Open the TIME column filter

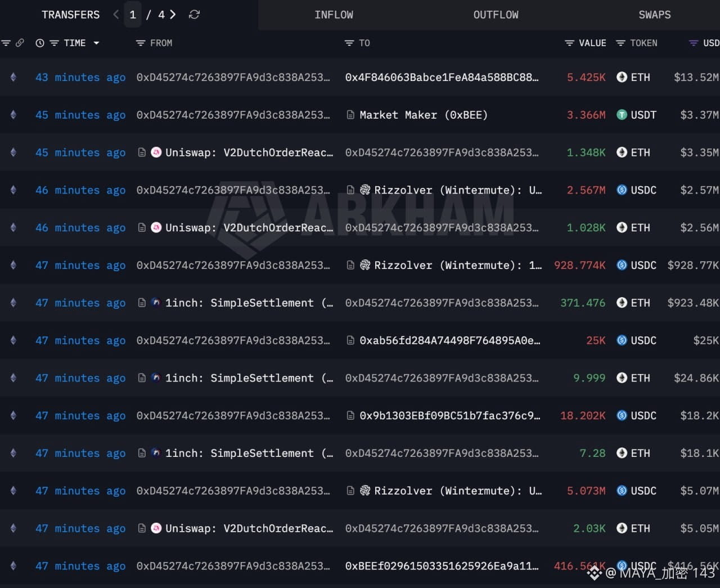click(x=54, y=43)
